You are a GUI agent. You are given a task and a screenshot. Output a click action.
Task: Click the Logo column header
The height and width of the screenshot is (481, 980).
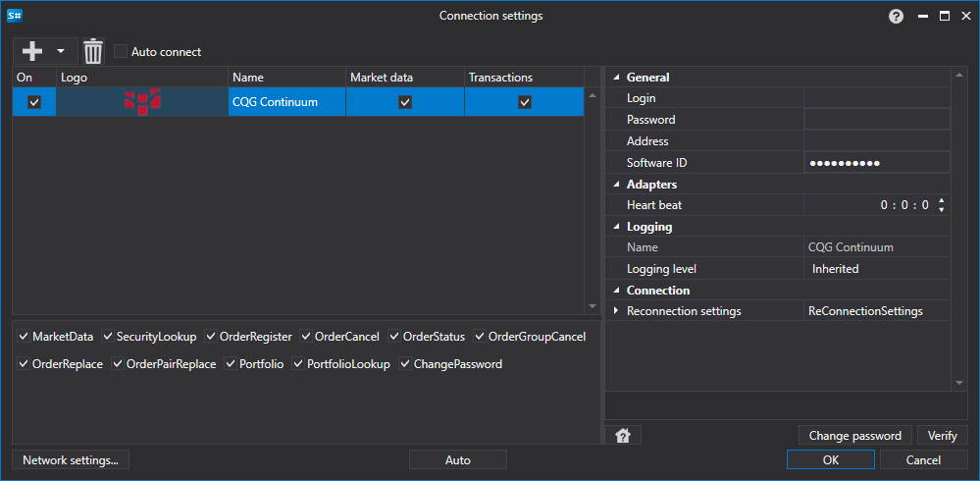(x=142, y=78)
